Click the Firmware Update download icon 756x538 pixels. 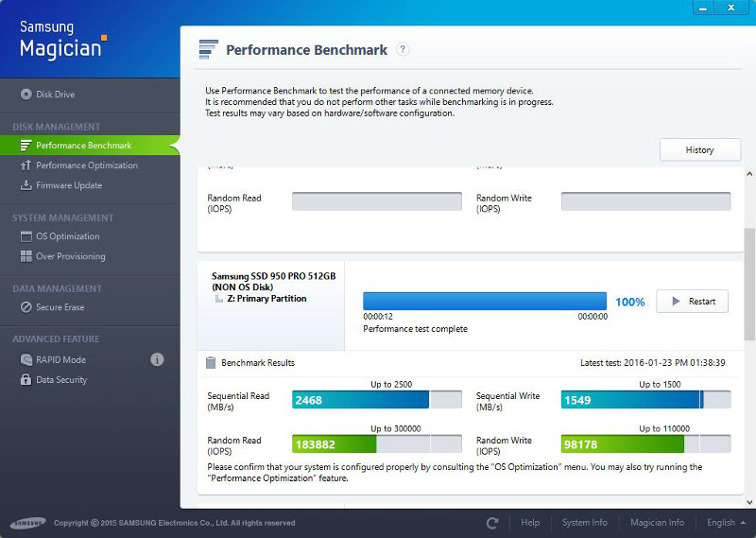coord(26,185)
